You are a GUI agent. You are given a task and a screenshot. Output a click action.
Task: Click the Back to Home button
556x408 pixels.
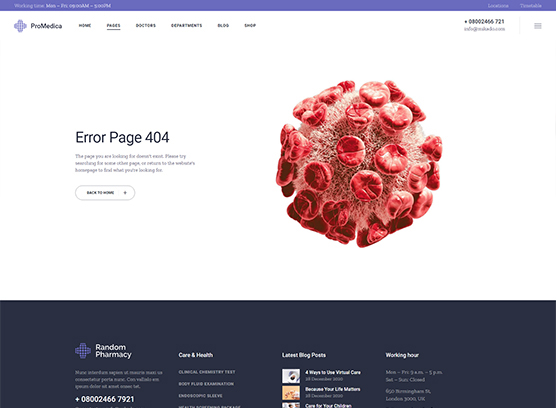tap(105, 193)
